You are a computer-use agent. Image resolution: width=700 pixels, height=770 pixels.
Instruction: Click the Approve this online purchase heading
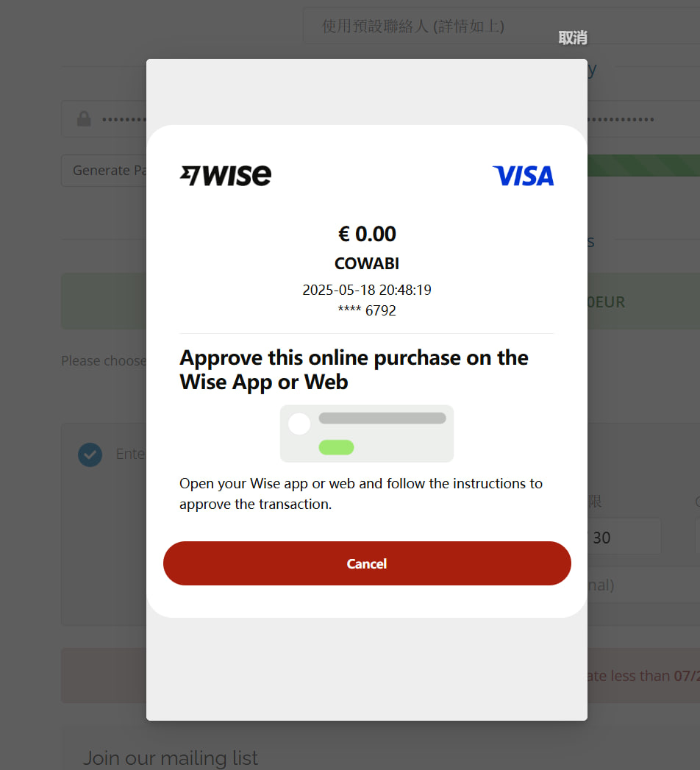(x=354, y=370)
